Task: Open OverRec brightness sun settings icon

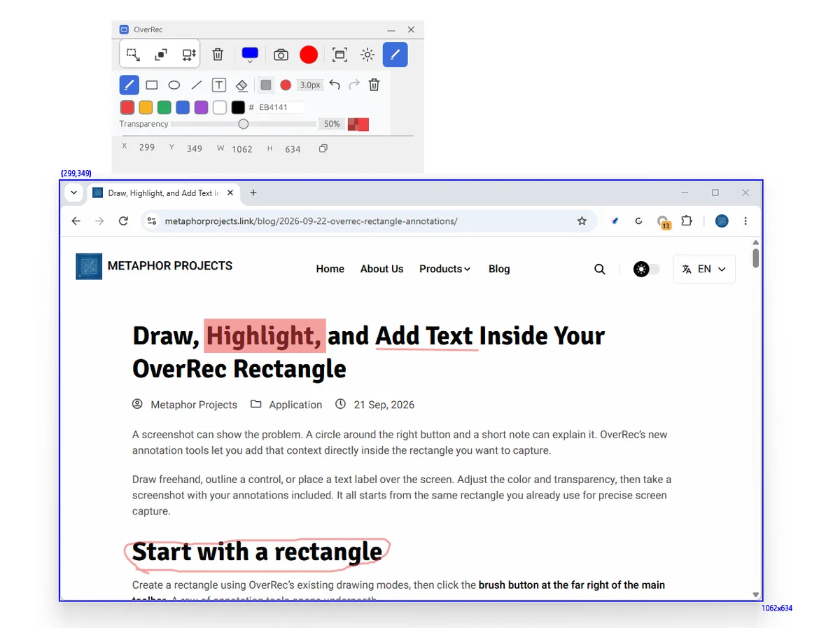Action: pyautogui.click(x=367, y=55)
